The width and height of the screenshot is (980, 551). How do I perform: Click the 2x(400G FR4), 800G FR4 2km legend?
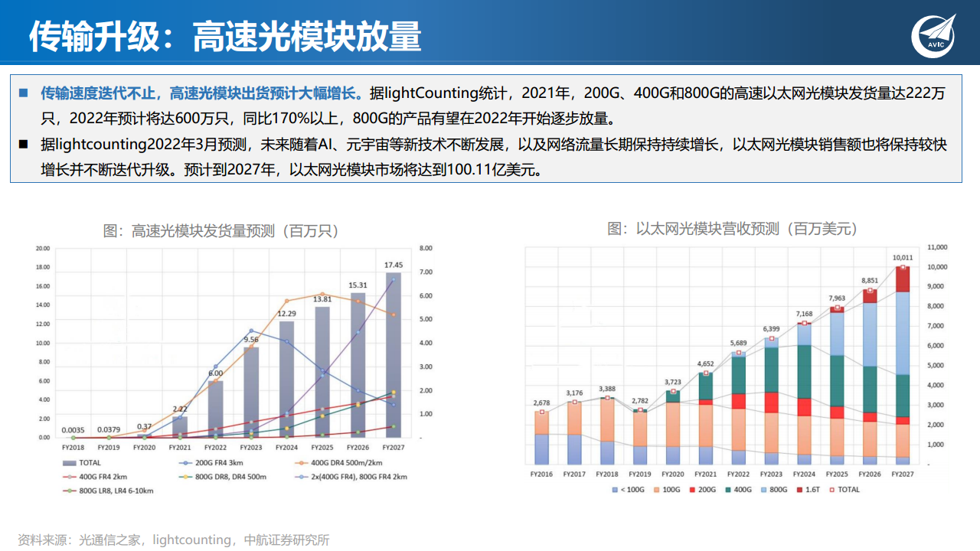tap(350, 476)
